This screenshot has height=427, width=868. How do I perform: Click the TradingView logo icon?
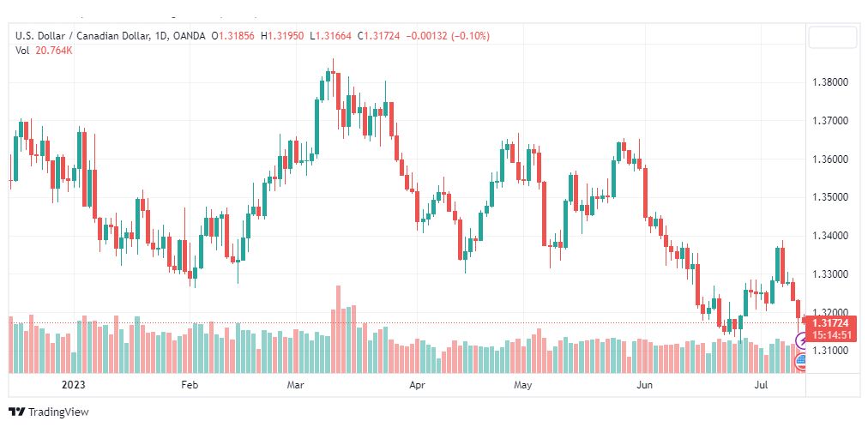pos(16,412)
